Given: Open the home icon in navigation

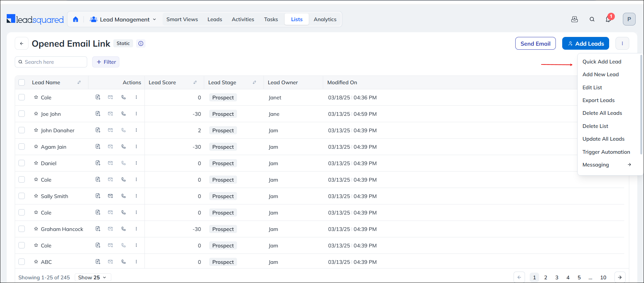Looking at the screenshot, I should coord(75,19).
